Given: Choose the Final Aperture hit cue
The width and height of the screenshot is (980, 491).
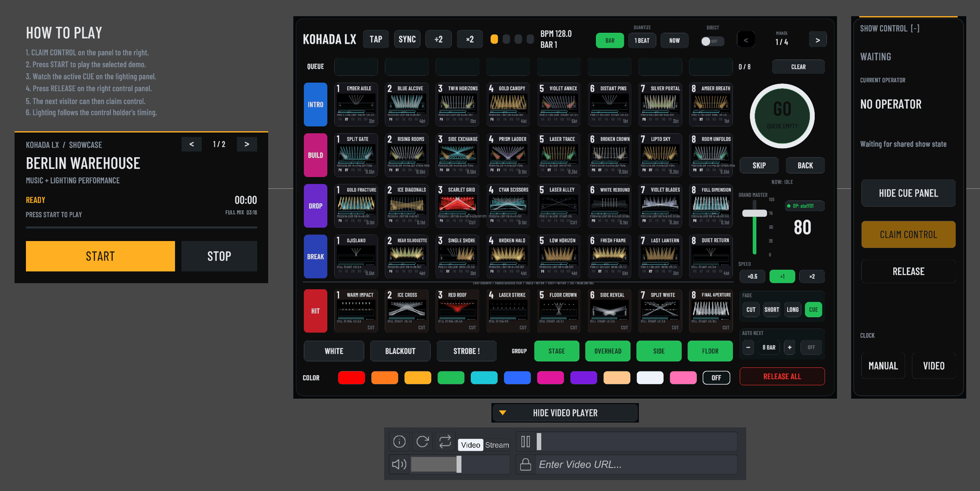Looking at the screenshot, I should tap(711, 311).
